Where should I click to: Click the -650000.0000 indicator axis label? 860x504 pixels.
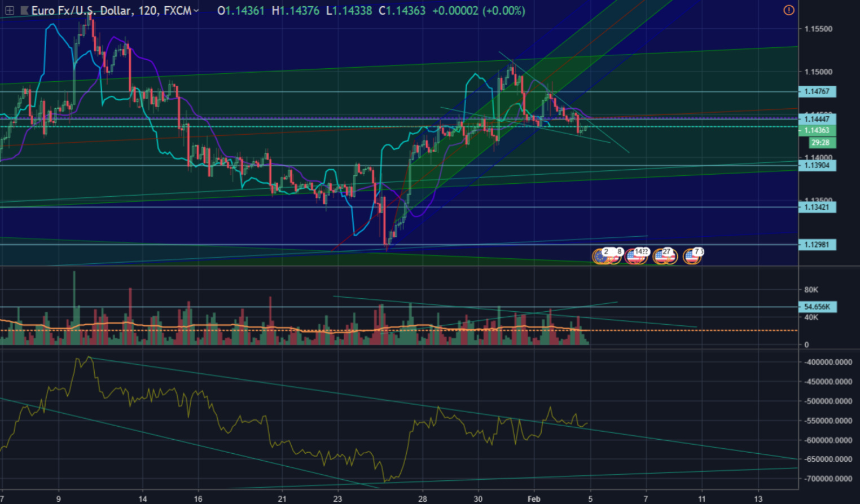tap(828, 459)
